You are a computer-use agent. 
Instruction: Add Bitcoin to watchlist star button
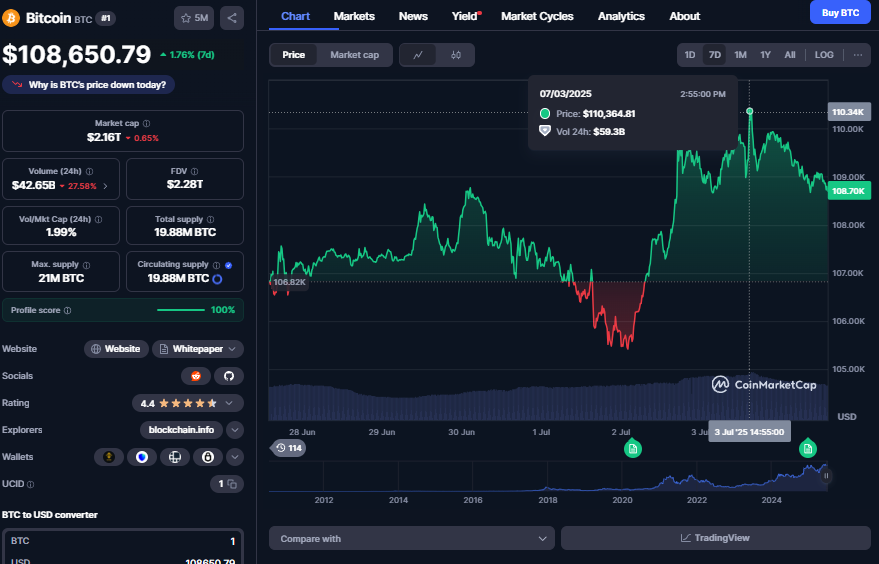pos(194,18)
